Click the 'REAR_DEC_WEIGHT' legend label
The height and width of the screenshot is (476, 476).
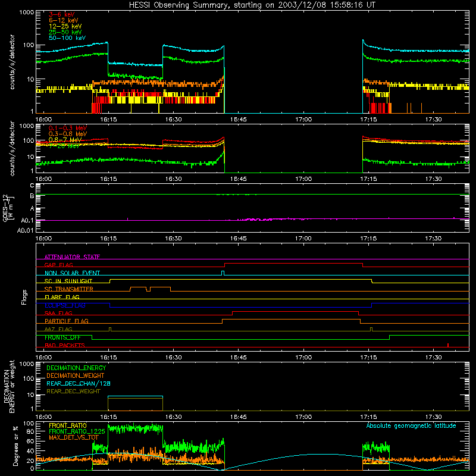pyautogui.click(x=73, y=392)
